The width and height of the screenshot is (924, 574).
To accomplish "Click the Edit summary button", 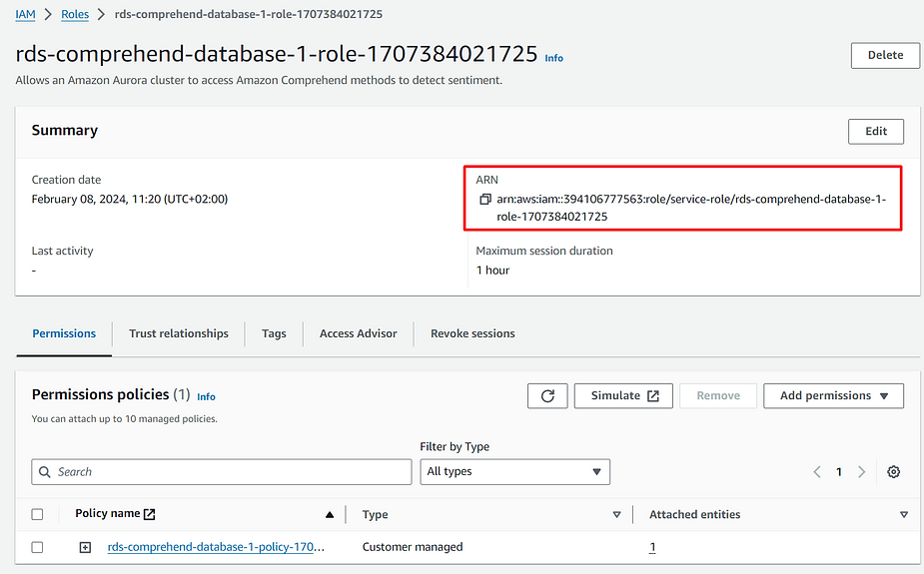I will point(876,132).
